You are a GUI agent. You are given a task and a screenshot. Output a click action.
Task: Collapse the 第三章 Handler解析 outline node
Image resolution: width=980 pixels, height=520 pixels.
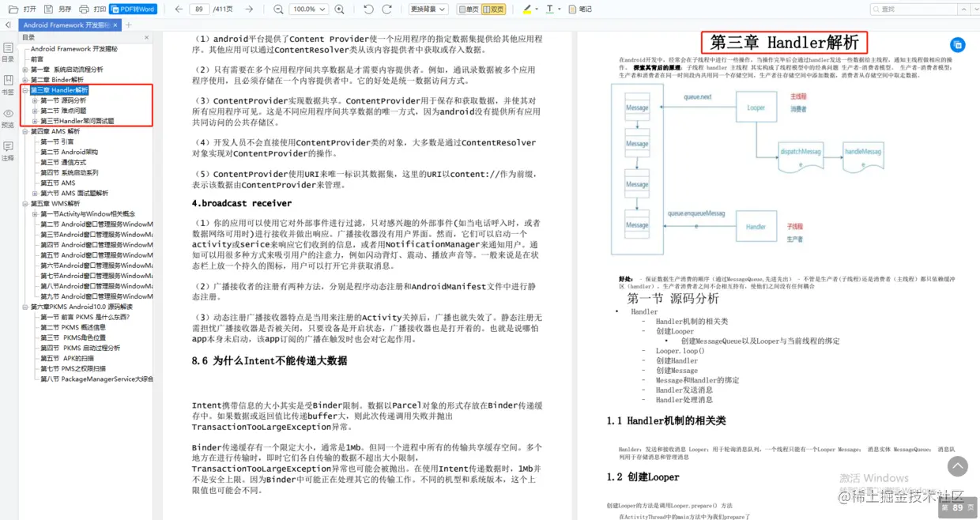tap(25, 90)
